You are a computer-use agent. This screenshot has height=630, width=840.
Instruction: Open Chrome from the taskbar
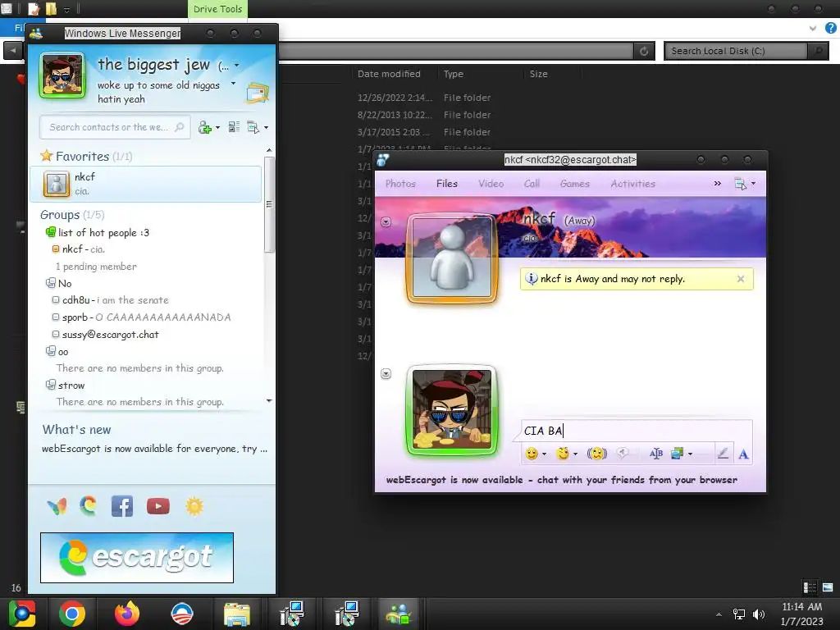coord(72,614)
